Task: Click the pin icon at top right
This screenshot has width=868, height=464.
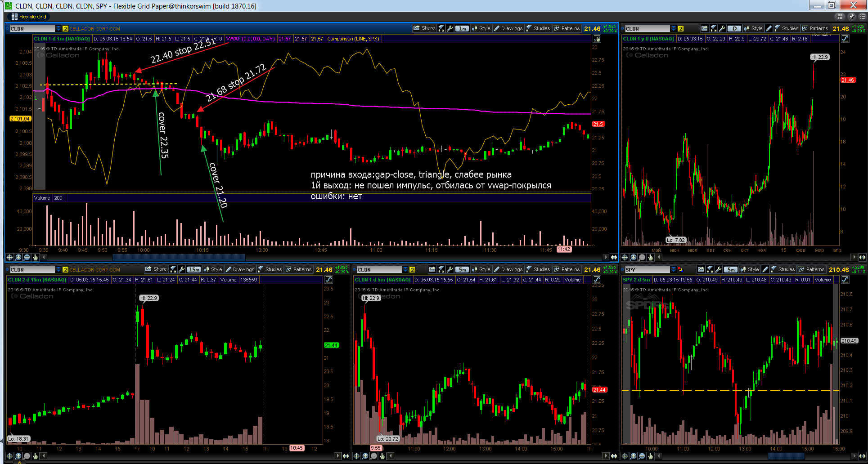Action: (x=851, y=17)
